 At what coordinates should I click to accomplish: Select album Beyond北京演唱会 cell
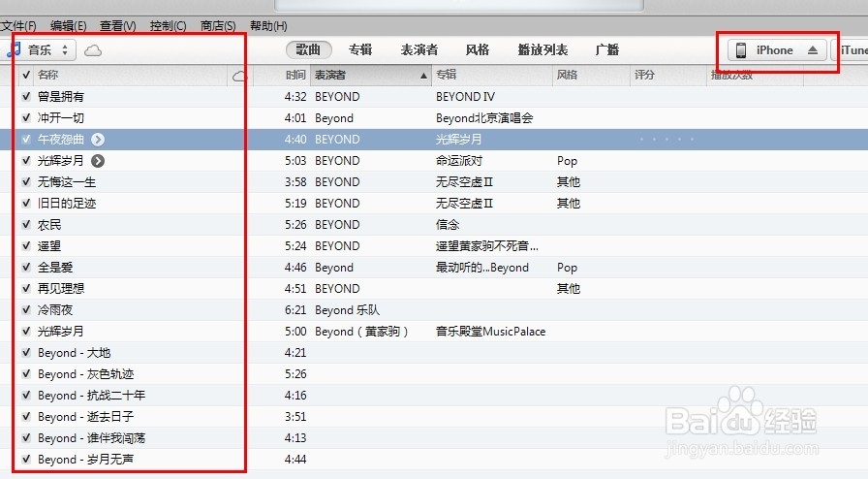click(x=484, y=117)
